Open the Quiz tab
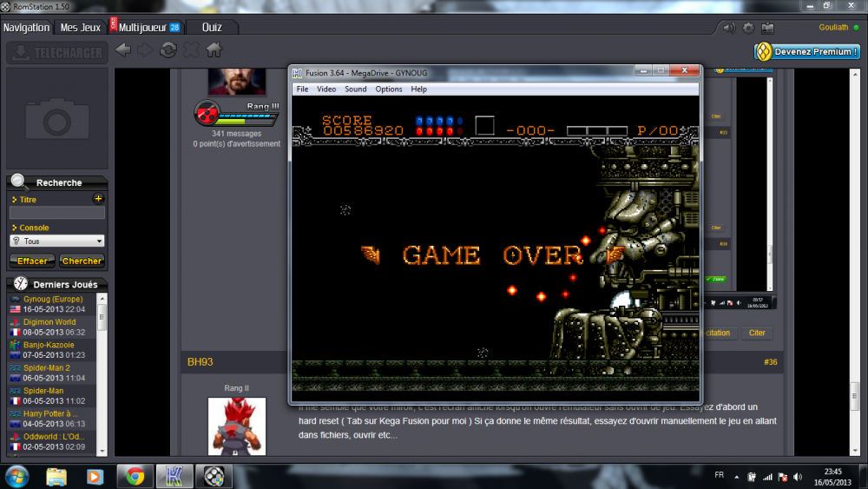 pyautogui.click(x=212, y=27)
